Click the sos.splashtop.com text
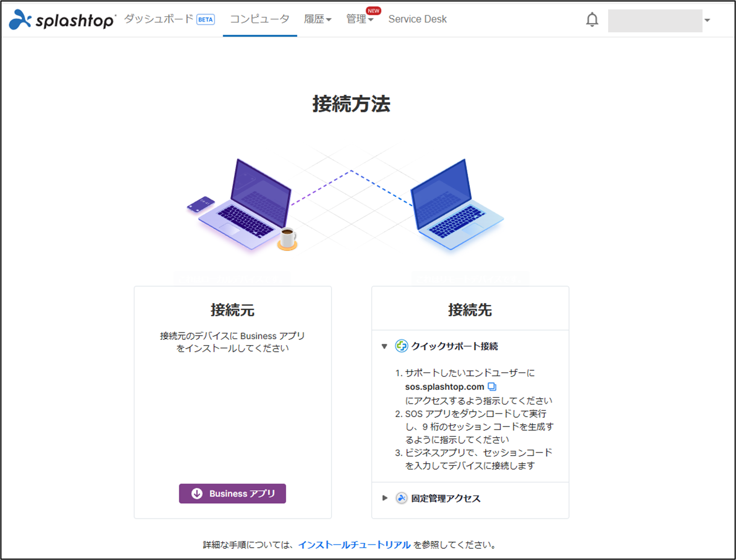This screenshot has height=560, width=736. pyautogui.click(x=445, y=387)
